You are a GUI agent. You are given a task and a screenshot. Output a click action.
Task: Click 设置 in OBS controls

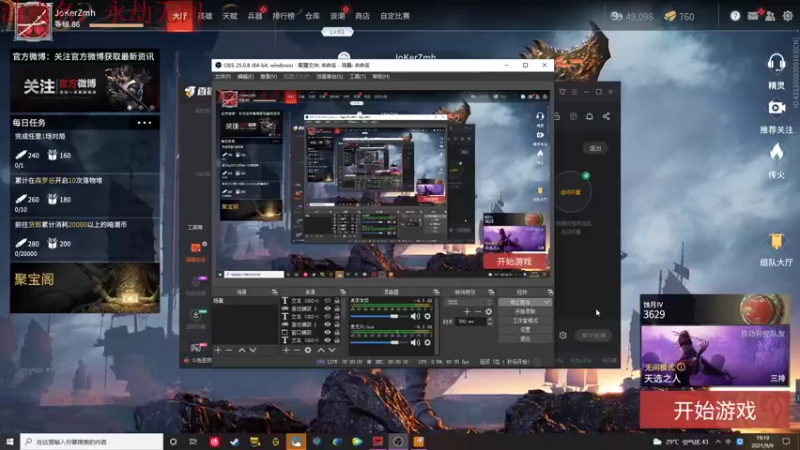pos(525,330)
